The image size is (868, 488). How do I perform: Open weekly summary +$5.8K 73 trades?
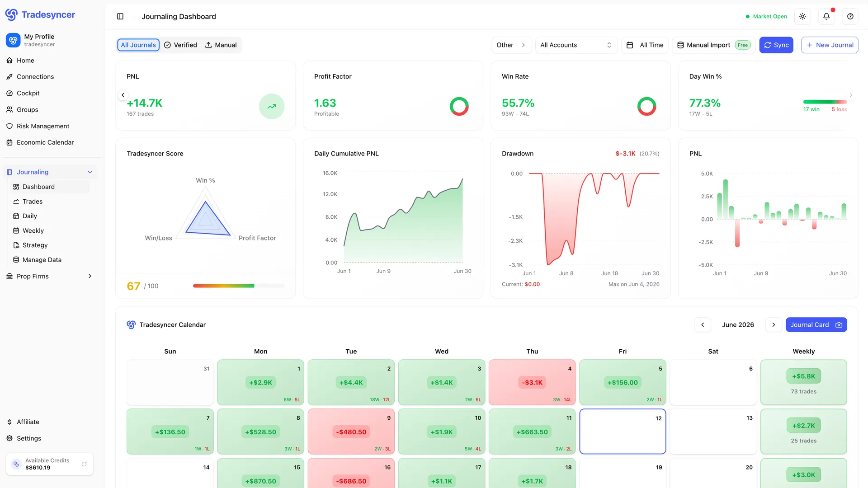803,382
